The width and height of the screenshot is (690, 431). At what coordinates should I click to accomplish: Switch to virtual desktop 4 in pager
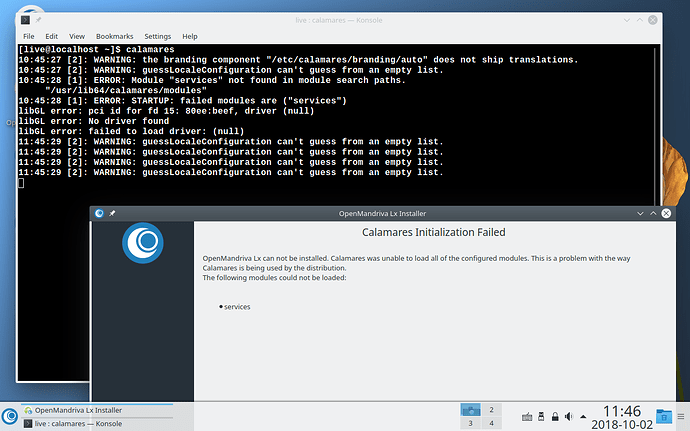click(492, 423)
